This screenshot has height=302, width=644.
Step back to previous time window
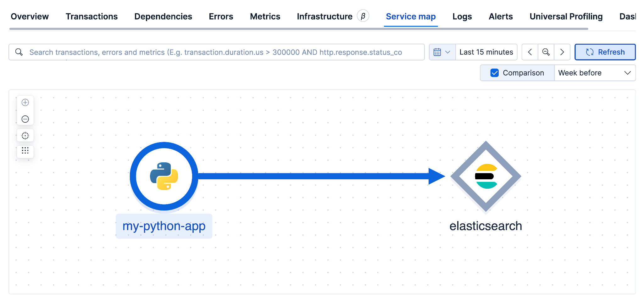[530, 52]
